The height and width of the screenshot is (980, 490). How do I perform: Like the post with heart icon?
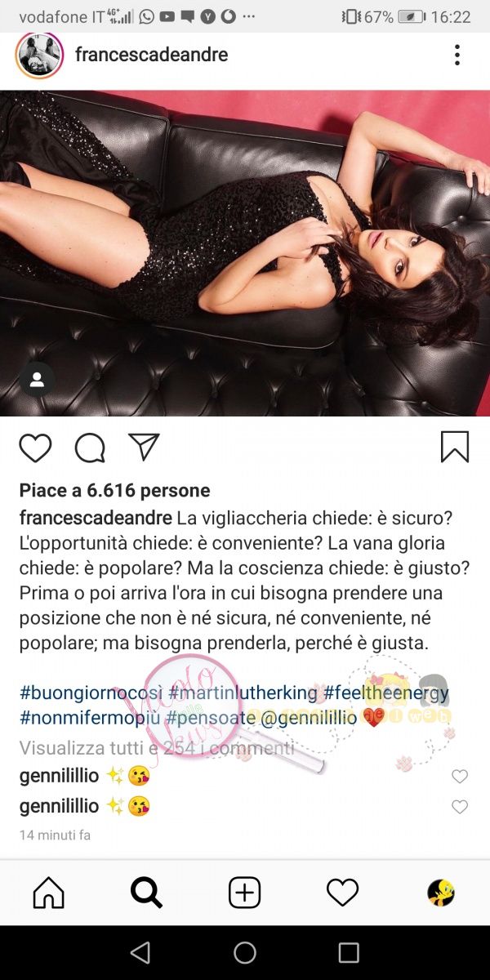click(x=35, y=448)
